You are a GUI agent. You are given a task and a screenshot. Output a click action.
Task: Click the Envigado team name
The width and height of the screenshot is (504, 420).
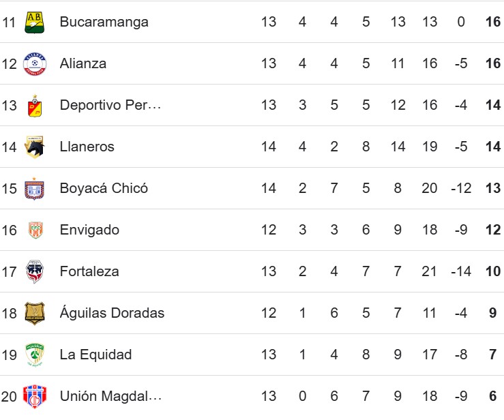[x=89, y=230]
